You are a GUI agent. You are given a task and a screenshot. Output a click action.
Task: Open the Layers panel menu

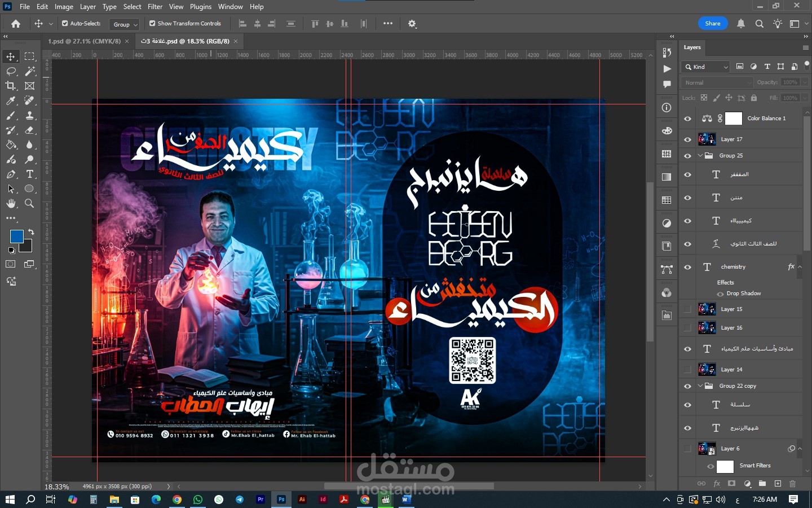pyautogui.click(x=805, y=47)
